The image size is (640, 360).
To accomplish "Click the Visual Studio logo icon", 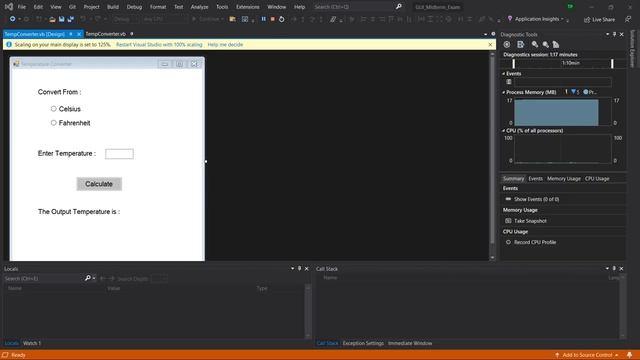I will [x=9, y=7].
